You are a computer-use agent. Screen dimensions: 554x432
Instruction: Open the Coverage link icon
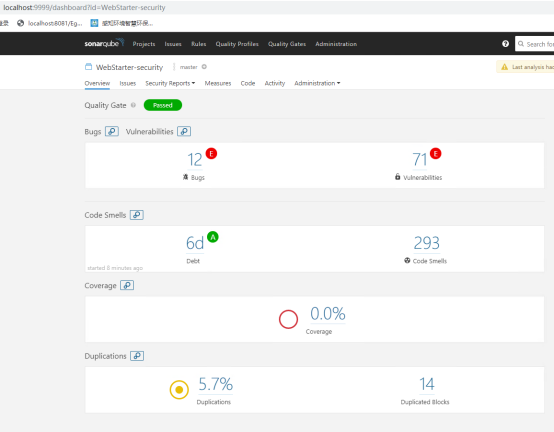(x=127, y=285)
